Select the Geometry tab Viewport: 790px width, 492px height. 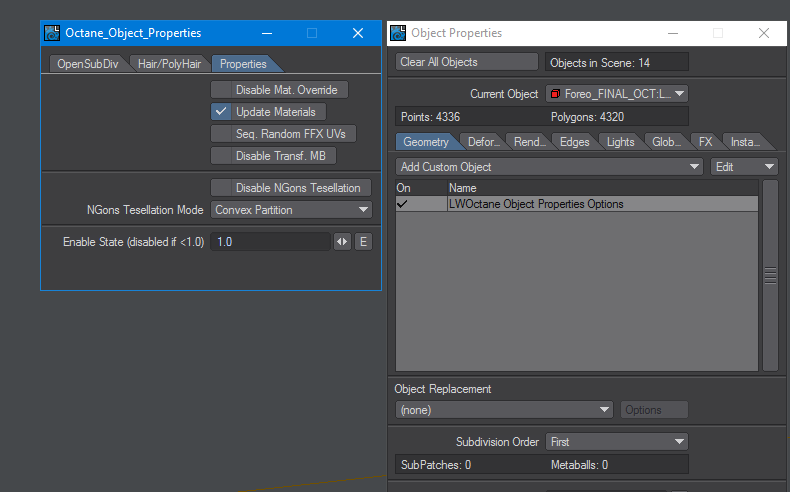coord(426,142)
